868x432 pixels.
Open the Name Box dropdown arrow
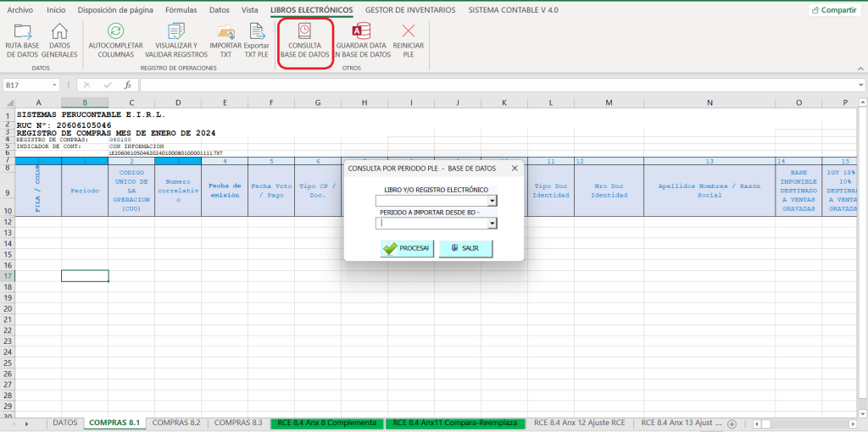[x=55, y=85]
